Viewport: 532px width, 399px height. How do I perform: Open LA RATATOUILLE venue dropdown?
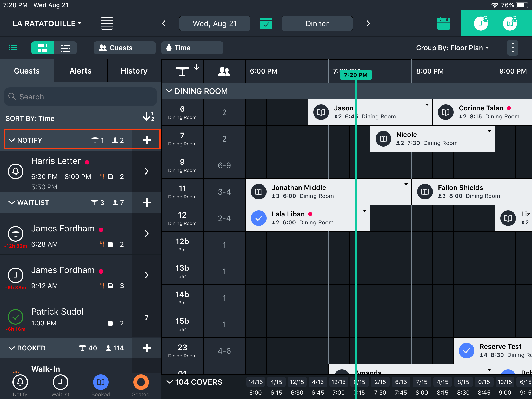[x=47, y=23]
